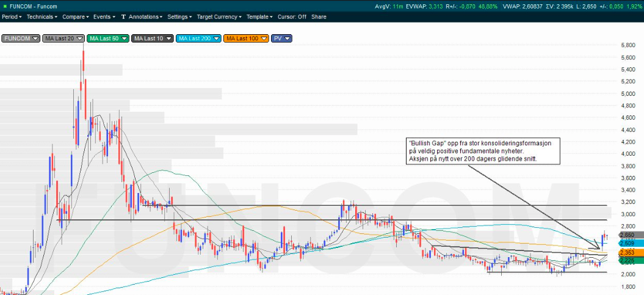Click the ΣV 2 395k volume value
Image resolution: width=644 pixels, height=295 pixels.
click(x=559, y=7)
